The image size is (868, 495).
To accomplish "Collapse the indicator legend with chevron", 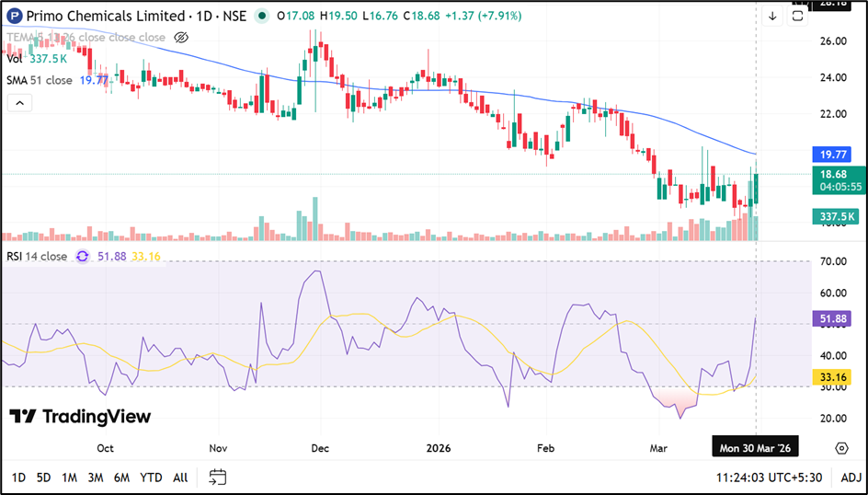I will (x=19, y=103).
